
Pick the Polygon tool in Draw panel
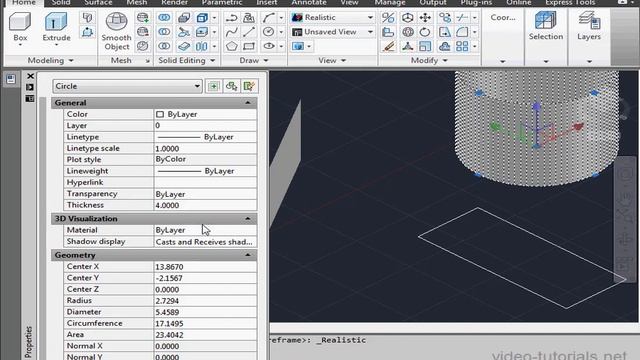click(x=232, y=46)
